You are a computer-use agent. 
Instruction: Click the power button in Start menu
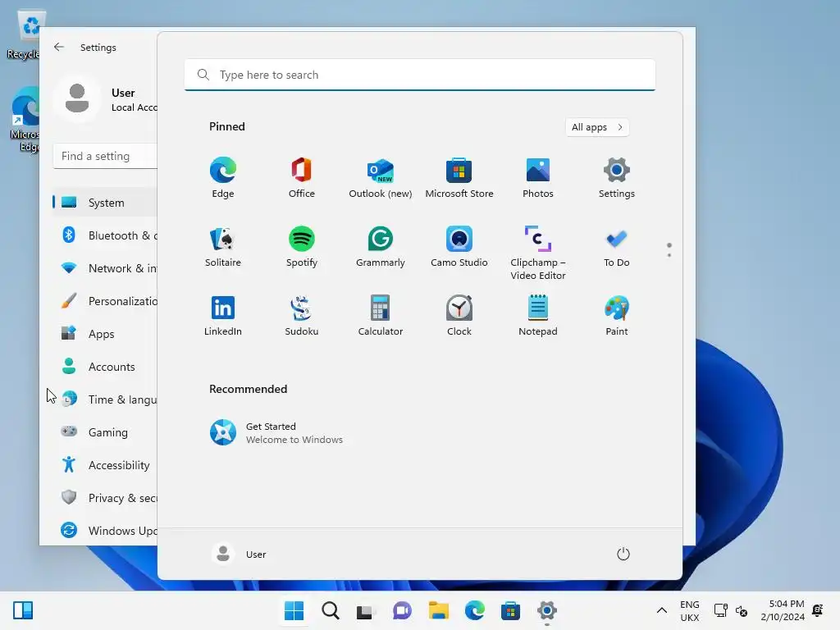623,554
